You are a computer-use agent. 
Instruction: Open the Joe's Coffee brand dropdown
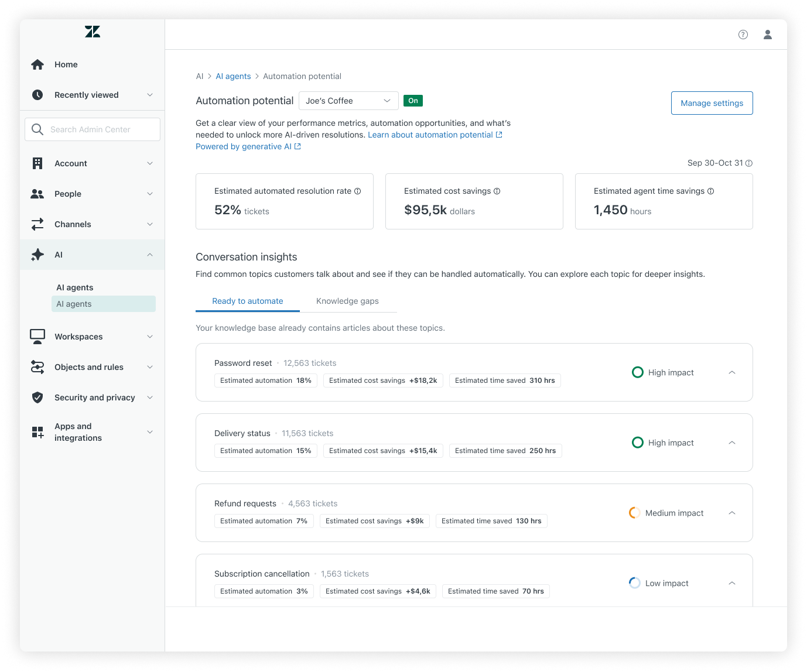pyautogui.click(x=348, y=101)
